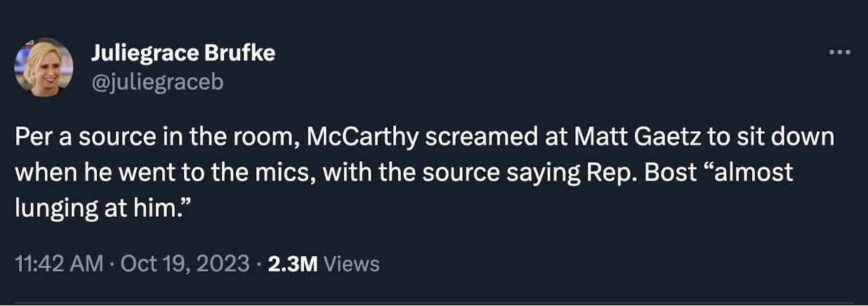Open the tweet's more options menu
The width and height of the screenshot is (868, 306).
839,53
